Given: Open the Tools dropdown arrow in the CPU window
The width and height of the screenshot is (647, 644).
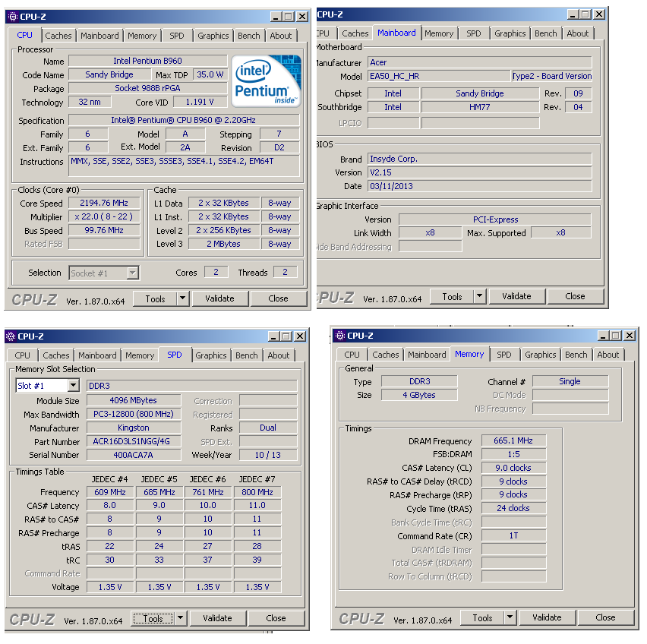Looking at the screenshot, I should (x=182, y=298).
